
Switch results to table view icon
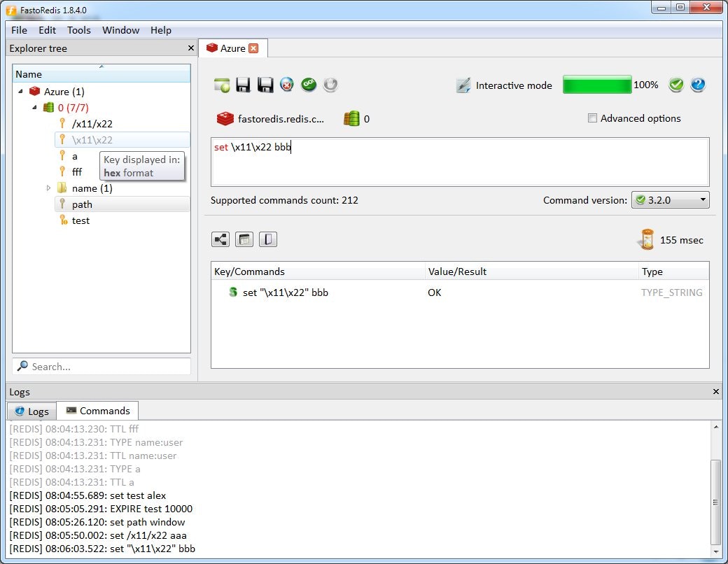(244, 239)
